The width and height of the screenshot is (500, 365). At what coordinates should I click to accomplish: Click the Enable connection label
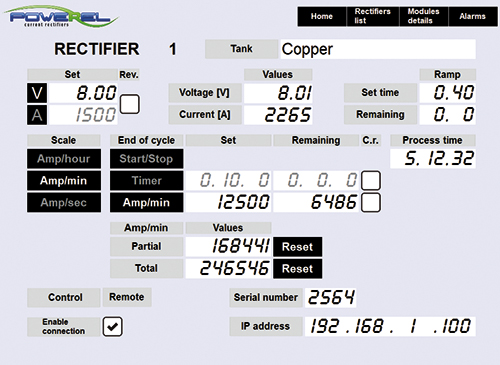click(x=64, y=326)
